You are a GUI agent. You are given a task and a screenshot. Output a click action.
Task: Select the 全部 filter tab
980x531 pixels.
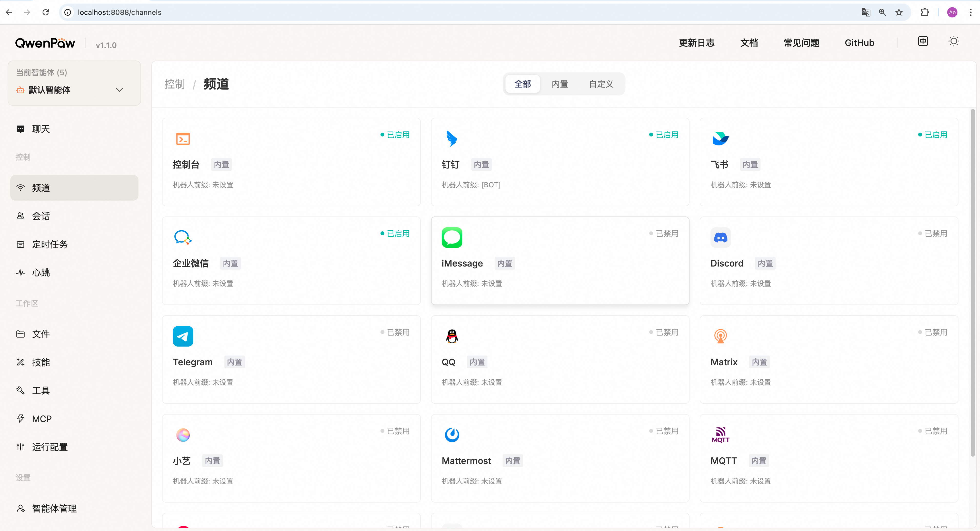click(x=522, y=84)
